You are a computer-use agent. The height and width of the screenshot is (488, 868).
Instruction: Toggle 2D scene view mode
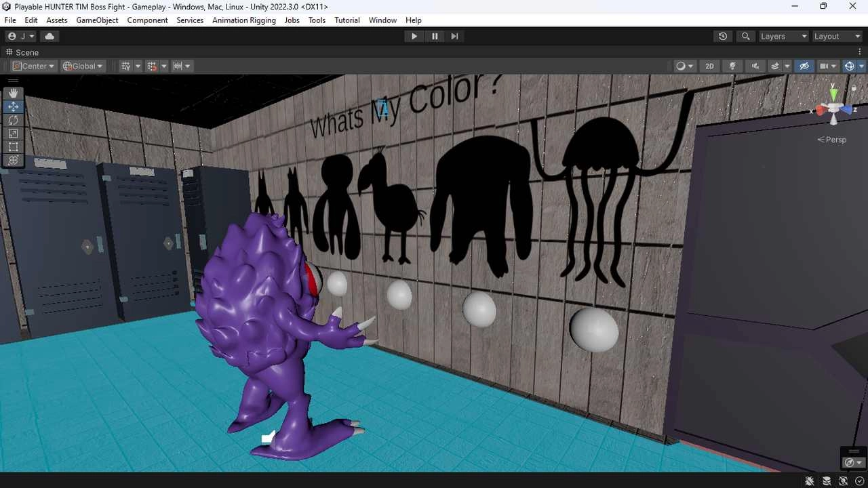pyautogui.click(x=709, y=66)
